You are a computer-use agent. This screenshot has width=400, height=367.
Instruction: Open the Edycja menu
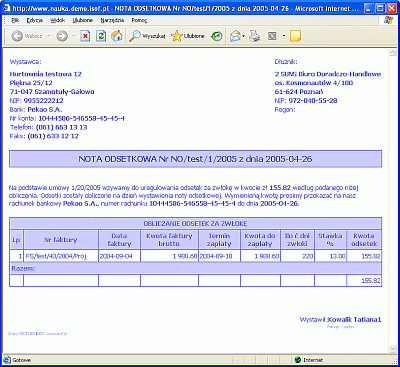coord(35,21)
